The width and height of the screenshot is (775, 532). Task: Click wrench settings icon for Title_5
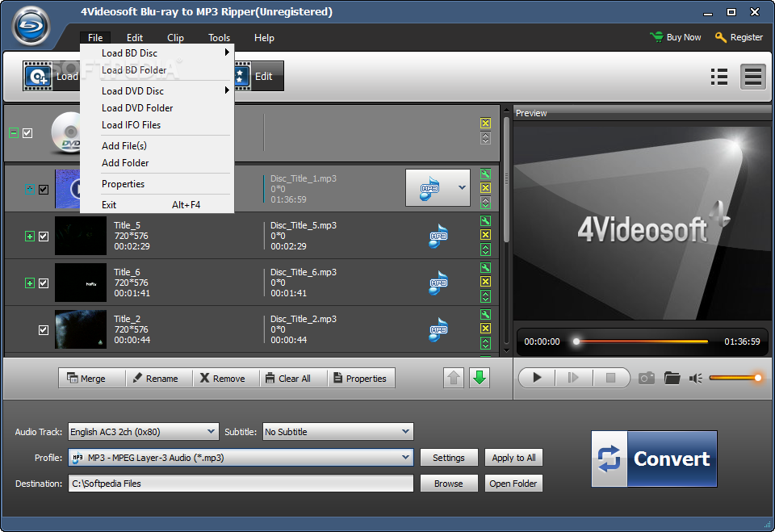pos(485,221)
